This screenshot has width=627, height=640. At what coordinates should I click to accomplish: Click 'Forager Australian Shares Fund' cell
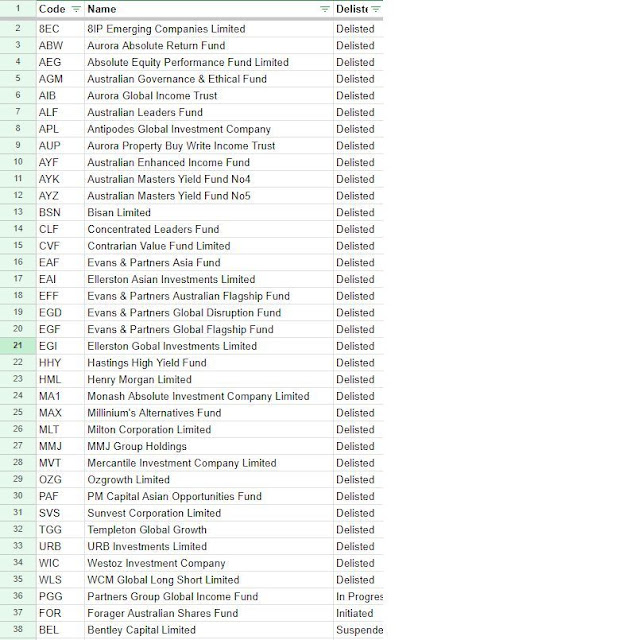[209, 613]
